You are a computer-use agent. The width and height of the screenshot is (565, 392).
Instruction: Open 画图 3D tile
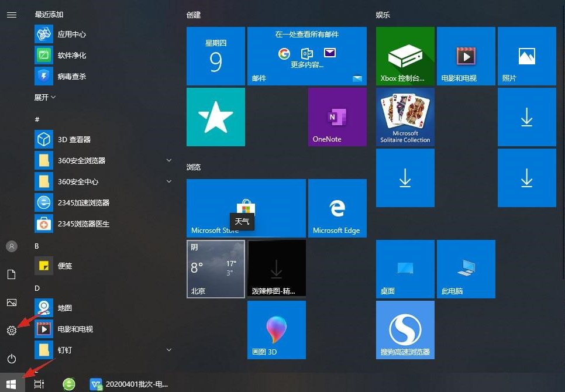point(276,330)
